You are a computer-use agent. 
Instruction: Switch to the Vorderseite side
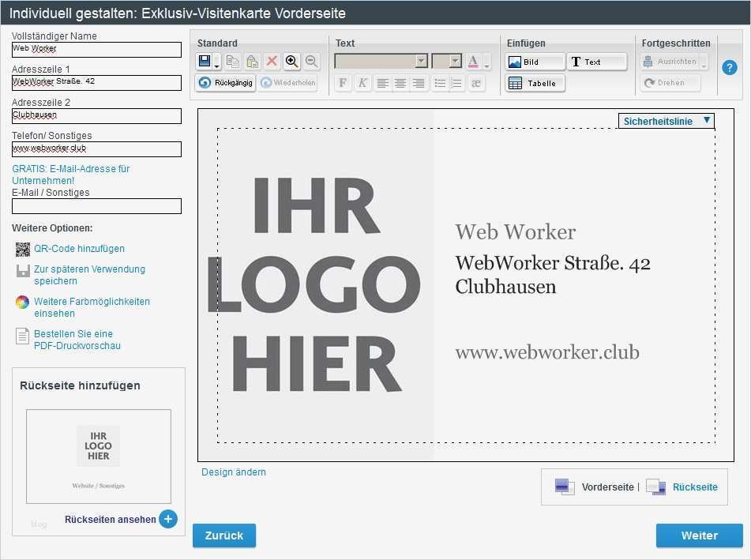(x=607, y=487)
